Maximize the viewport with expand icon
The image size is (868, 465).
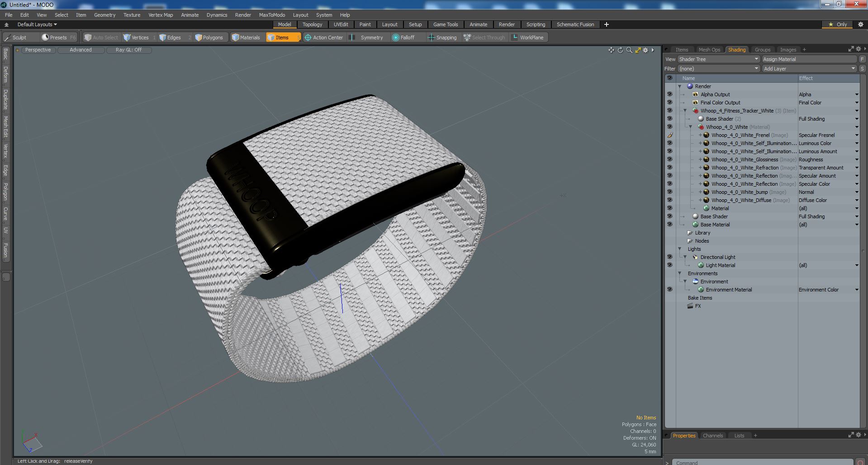638,50
